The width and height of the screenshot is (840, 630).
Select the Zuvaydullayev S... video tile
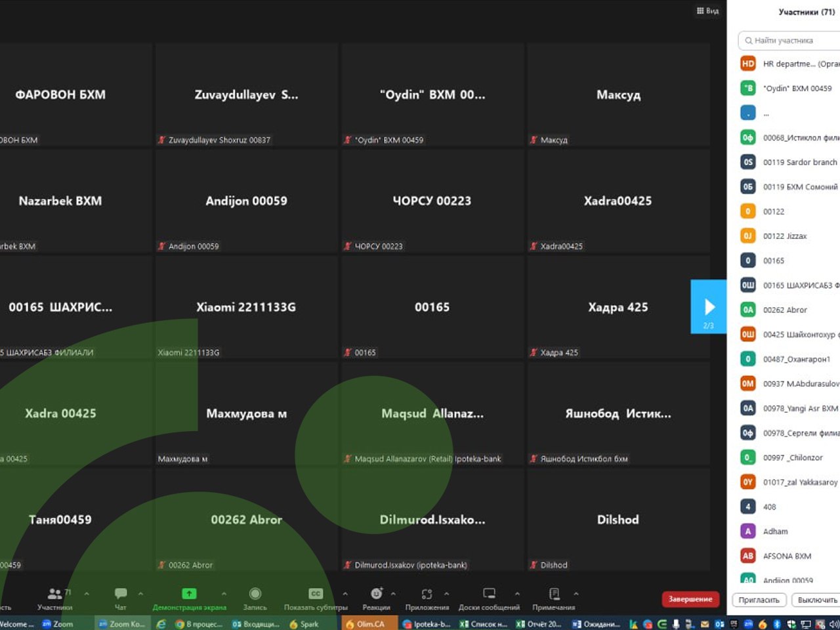pyautogui.click(x=247, y=94)
